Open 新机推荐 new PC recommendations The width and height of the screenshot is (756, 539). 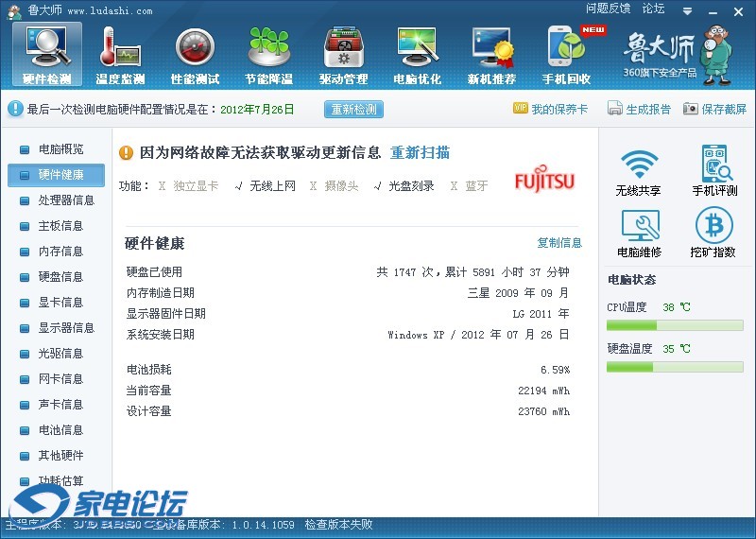click(491, 53)
